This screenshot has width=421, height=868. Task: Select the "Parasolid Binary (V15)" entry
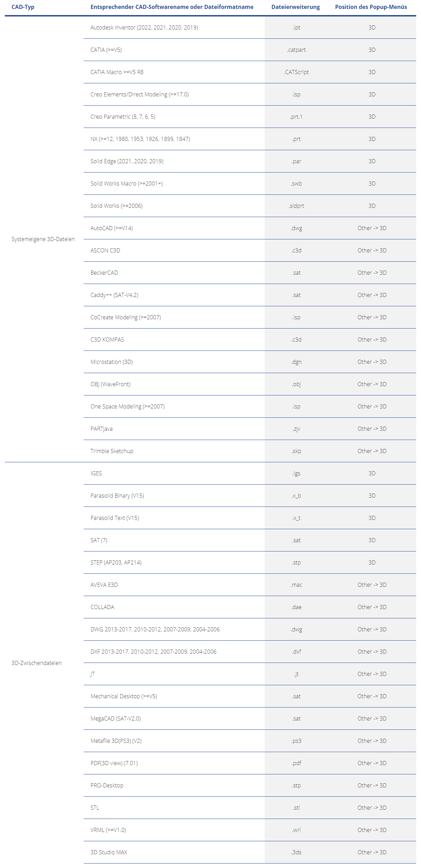[x=117, y=496]
